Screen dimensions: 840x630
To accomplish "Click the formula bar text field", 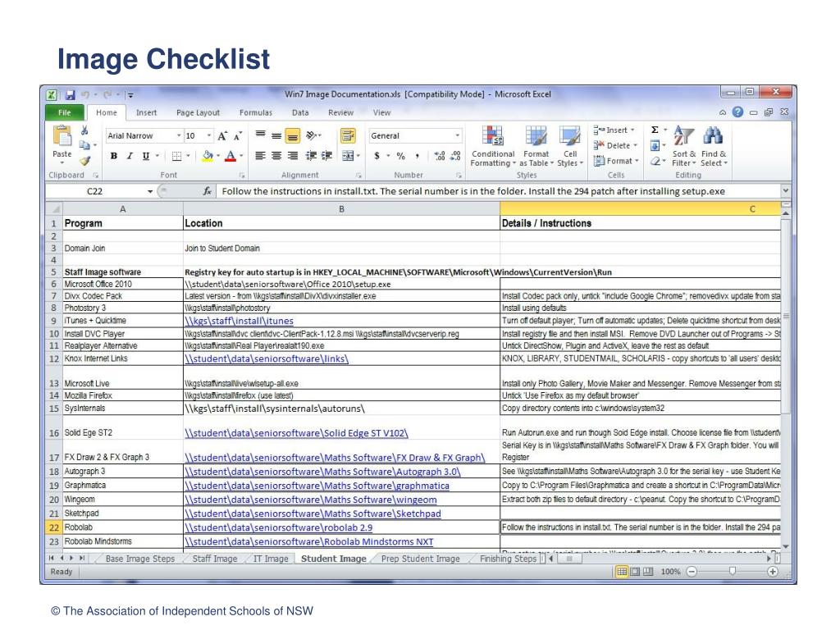I will click(x=498, y=191).
